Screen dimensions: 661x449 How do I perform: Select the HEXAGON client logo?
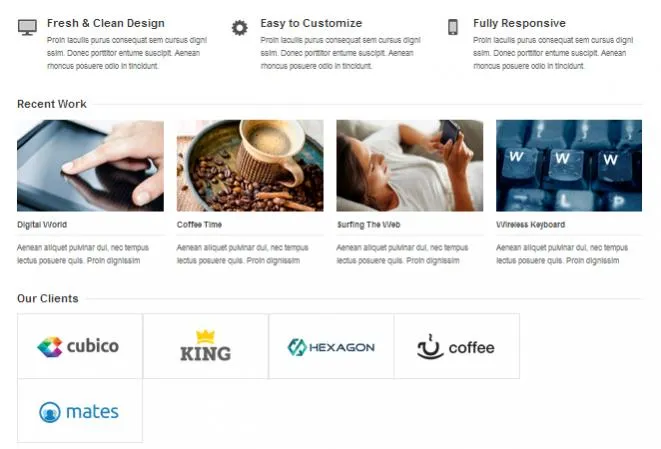click(x=331, y=346)
